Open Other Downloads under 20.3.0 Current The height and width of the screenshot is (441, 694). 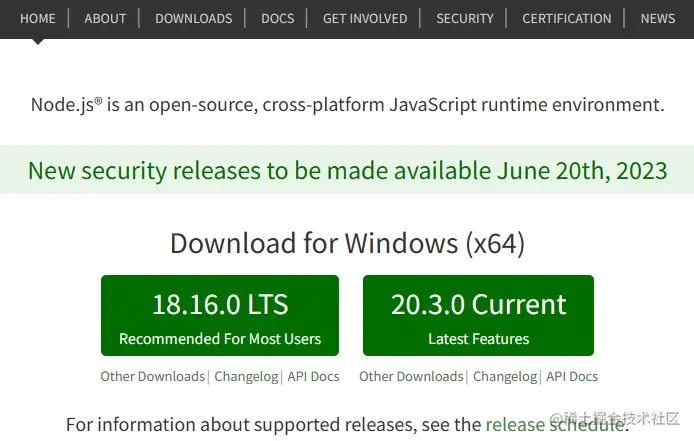click(411, 376)
